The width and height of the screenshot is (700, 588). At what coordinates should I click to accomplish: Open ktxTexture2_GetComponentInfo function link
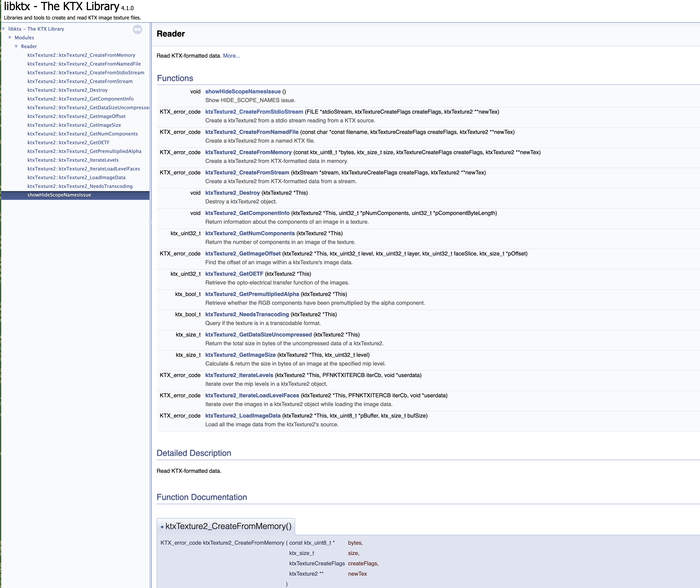click(x=247, y=213)
